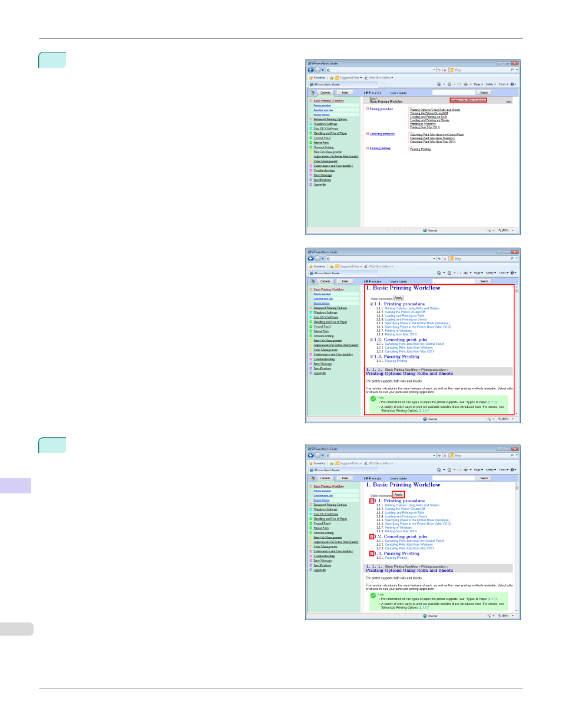
Task: Click Apply button in middle window
Action: pyautogui.click(x=399, y=298)
